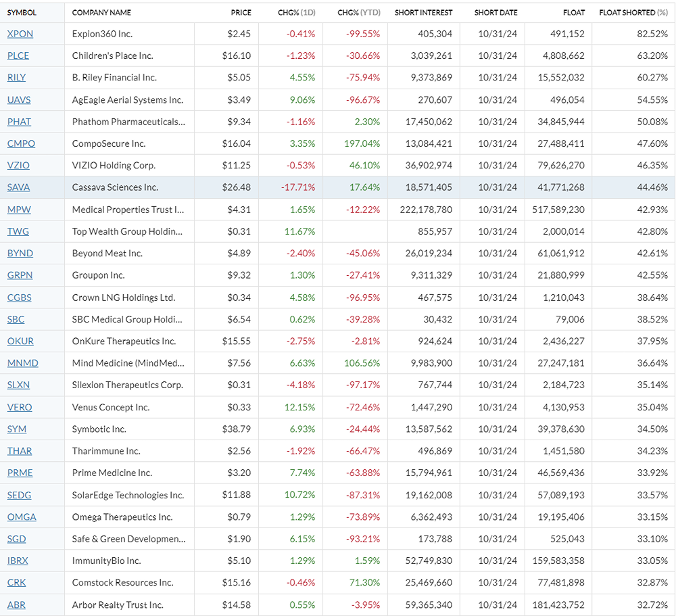Select the Cassava Sciences Inc. company name
Viewport: 676px width, 616px height.
[x=115, y=187]
